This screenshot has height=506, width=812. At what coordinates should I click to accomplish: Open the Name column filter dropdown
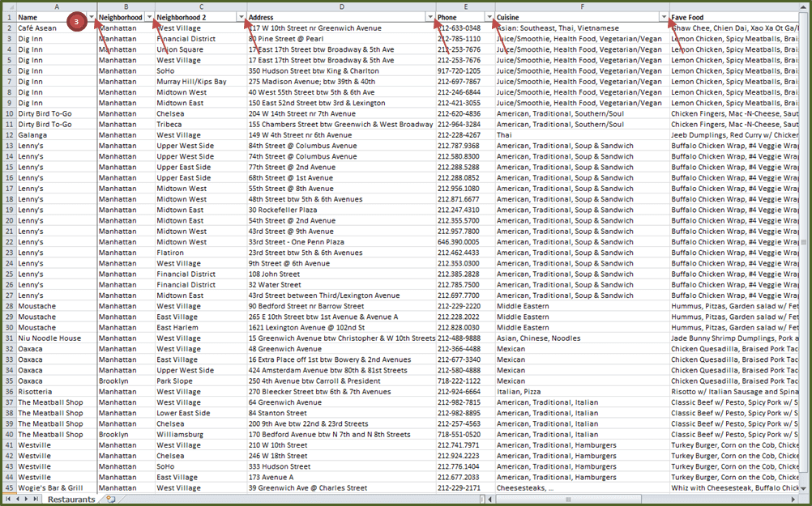(x=92, y=17)
